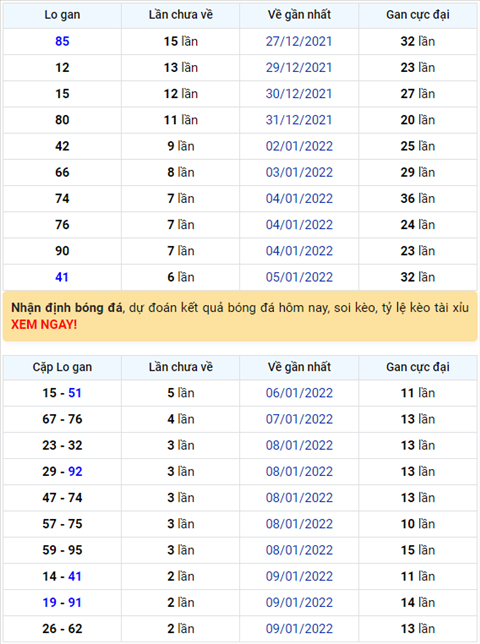Screen dimensions: 480x644
Task: Click the '27 lần' cell
Action: pos(418,94)
